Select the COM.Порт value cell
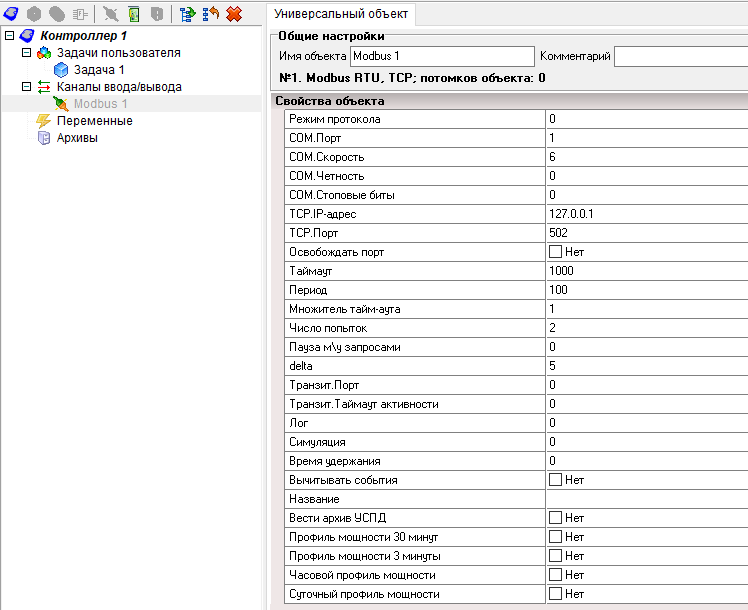The image size is (748, 610). 647,138
